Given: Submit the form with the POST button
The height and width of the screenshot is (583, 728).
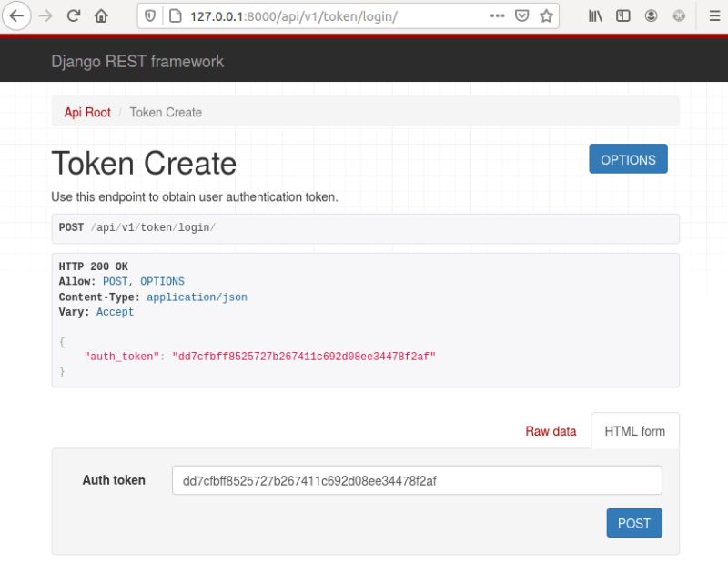Looking at the screenshot, I should pyautogui.click(x=633, y=523).
